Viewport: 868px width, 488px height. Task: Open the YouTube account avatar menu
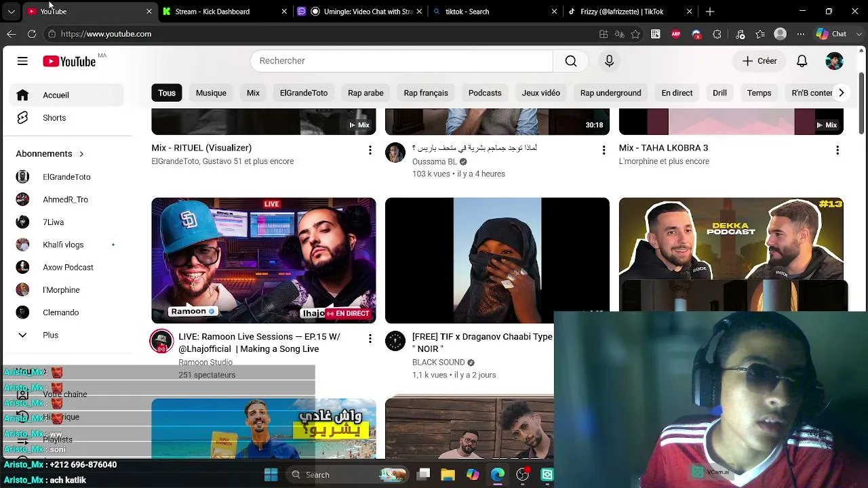pyautogui.click(x=834, y=61)
